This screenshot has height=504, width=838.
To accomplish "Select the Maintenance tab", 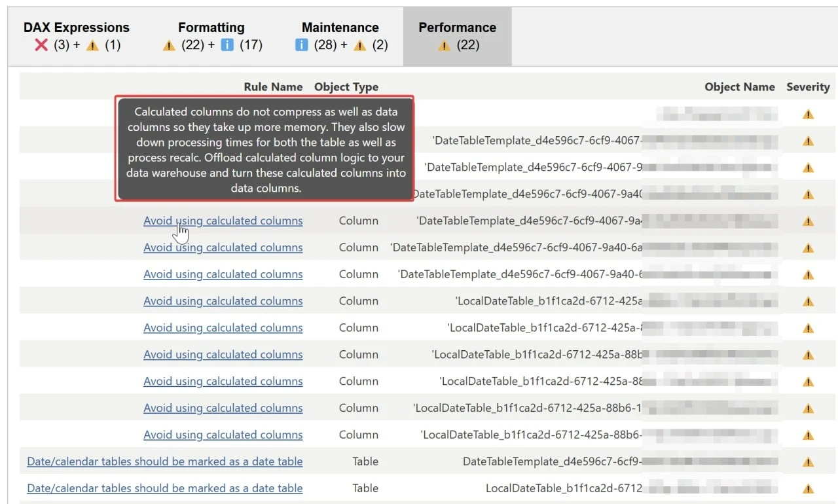I will click(340, 36).
